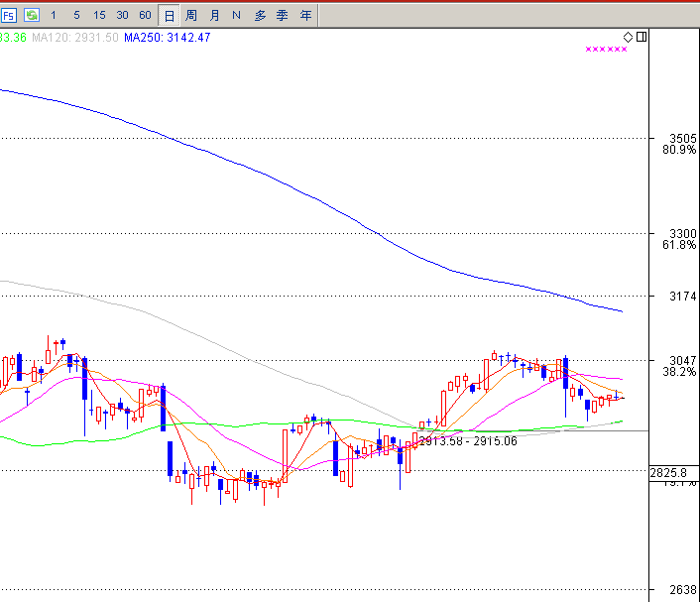The height and width of the screenshot is (602, 700).
Task: Click the 2825.8 price marker on axis
Action: (x=668, y=474)
